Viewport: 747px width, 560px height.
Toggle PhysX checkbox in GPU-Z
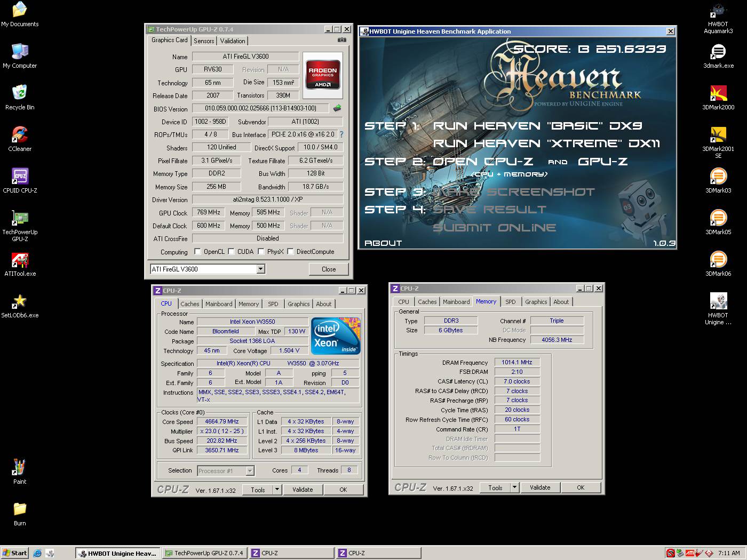click(261, 252)
